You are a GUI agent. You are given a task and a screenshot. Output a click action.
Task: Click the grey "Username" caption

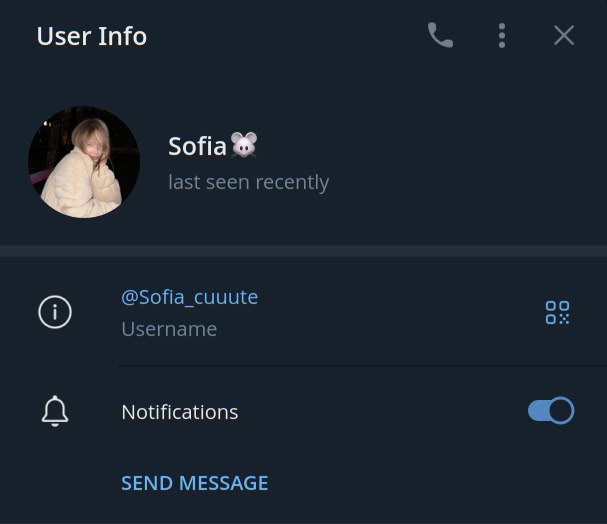pos(169,329)
